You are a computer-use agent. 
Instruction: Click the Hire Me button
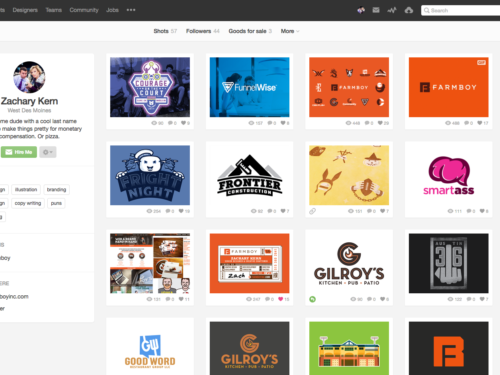click(19, 152)
